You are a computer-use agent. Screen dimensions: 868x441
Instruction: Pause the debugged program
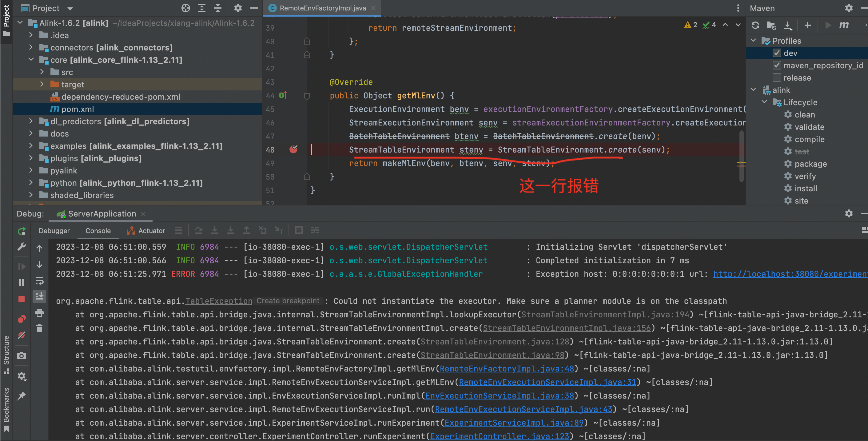tap(22, 282)
